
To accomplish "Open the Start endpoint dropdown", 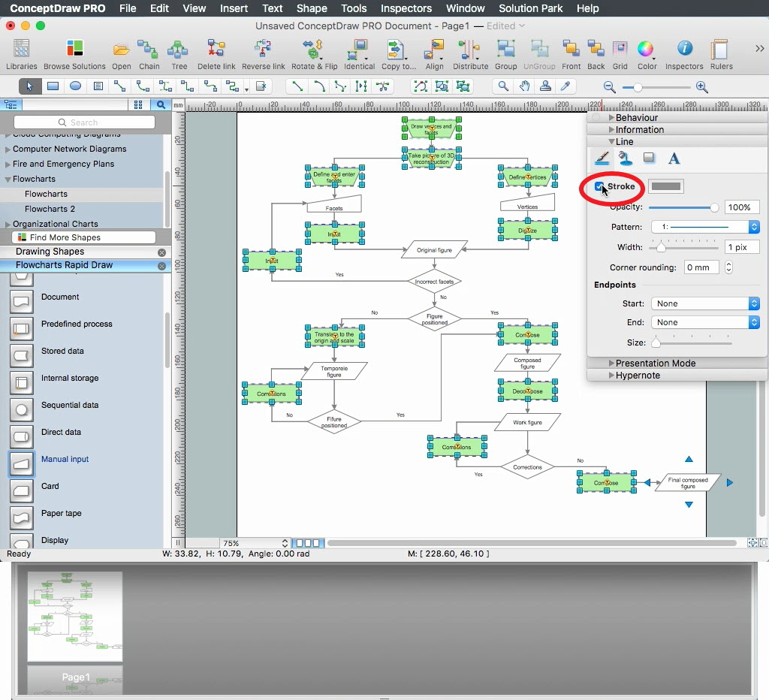I will pyautogui.click(x=704, y=303).
